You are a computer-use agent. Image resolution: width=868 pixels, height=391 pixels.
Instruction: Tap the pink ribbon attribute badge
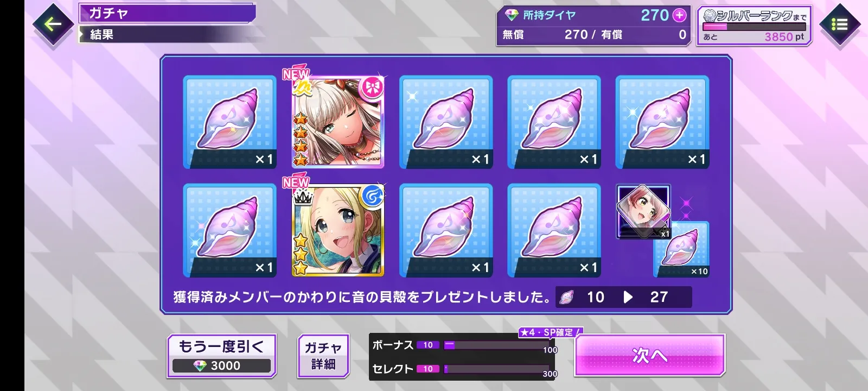point(373,87)
